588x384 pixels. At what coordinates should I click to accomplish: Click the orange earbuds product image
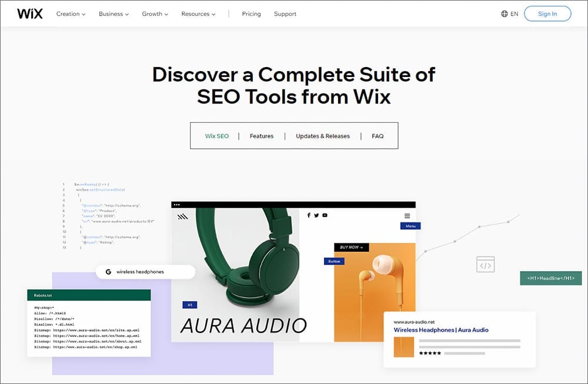375,292
